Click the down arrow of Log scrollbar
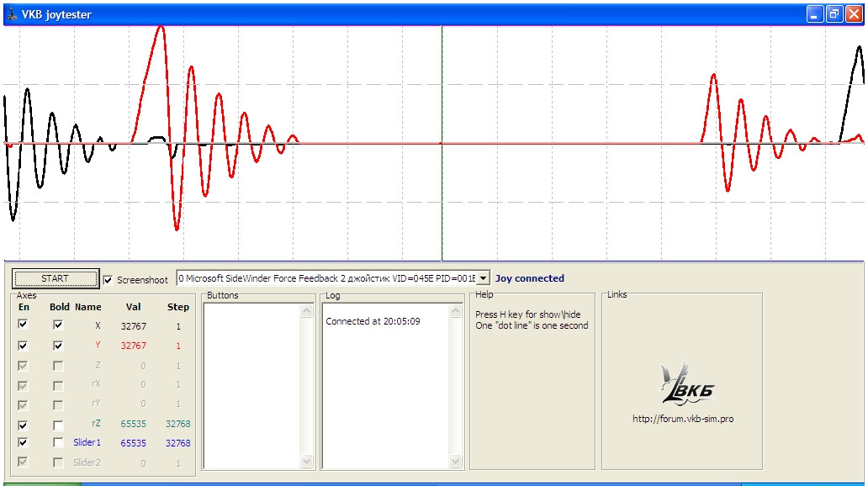Image resolution: width=868 pixels, height=486 pixels. [456, 461]
